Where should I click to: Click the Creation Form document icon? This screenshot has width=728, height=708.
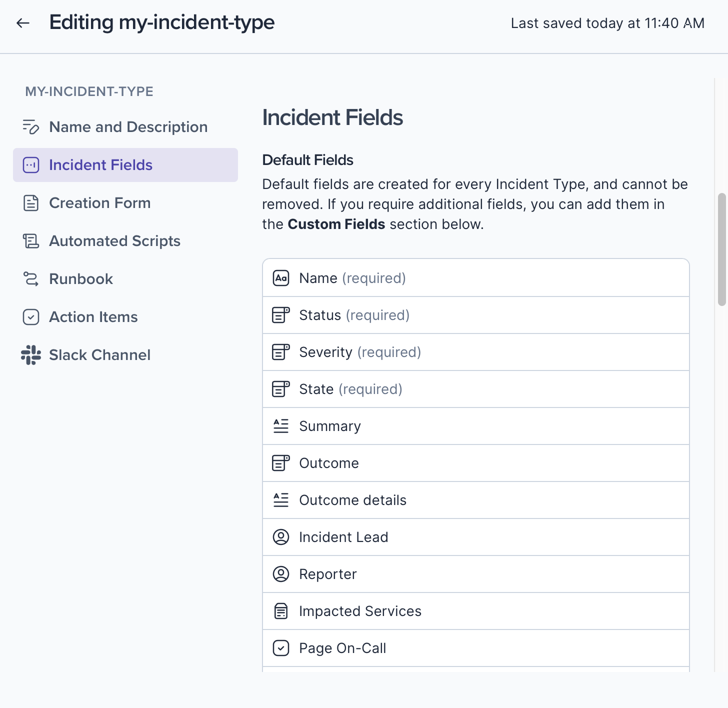[31, 203]
